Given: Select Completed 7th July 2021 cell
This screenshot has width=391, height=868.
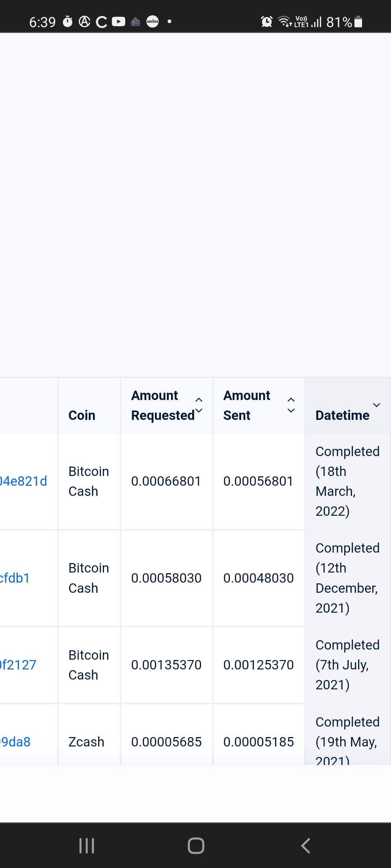Looking at the screenshot, I should (348, 665).
